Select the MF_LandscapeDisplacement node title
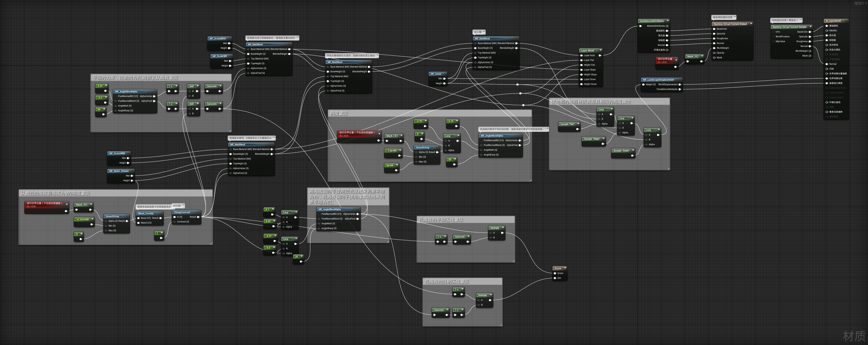This screenshot has height=345, width=868. coord(658,80)
